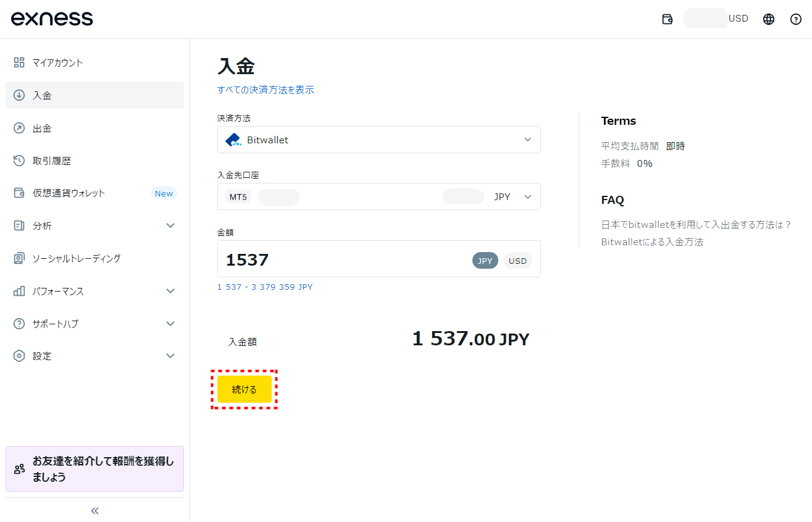Click the 設定 hexagon icon
812x522 pixels.
(x=19, y=356)
